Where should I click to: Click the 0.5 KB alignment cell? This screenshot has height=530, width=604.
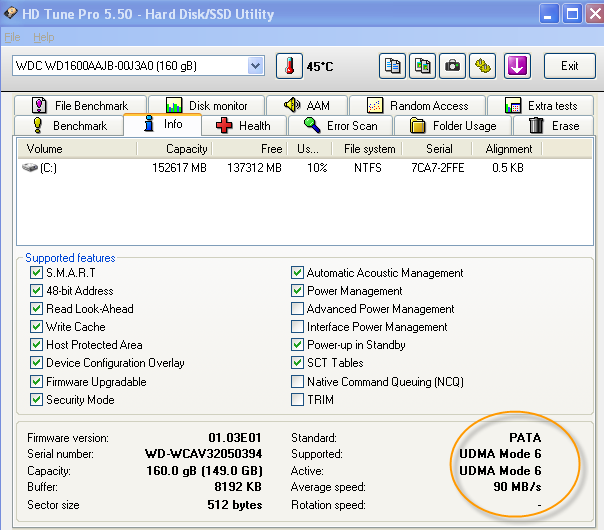(x=508, y=168)
